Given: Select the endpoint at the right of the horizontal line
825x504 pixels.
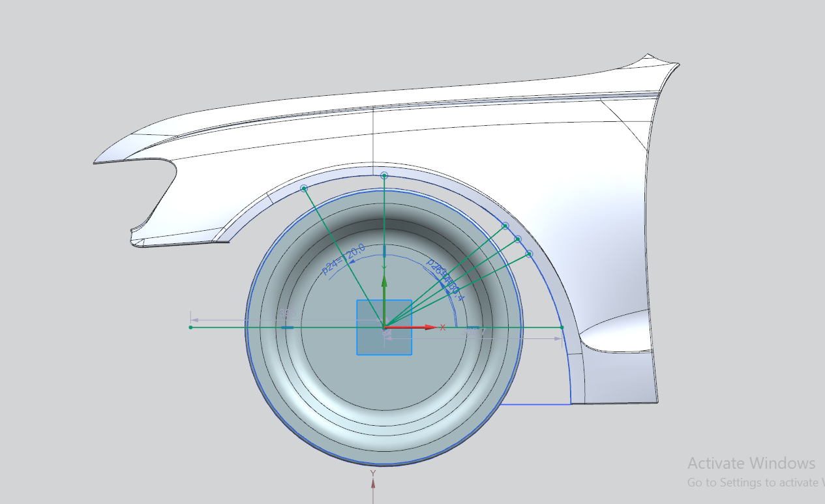Looking at the screenshot, I should pyautogui.click(x=562, y=327).
